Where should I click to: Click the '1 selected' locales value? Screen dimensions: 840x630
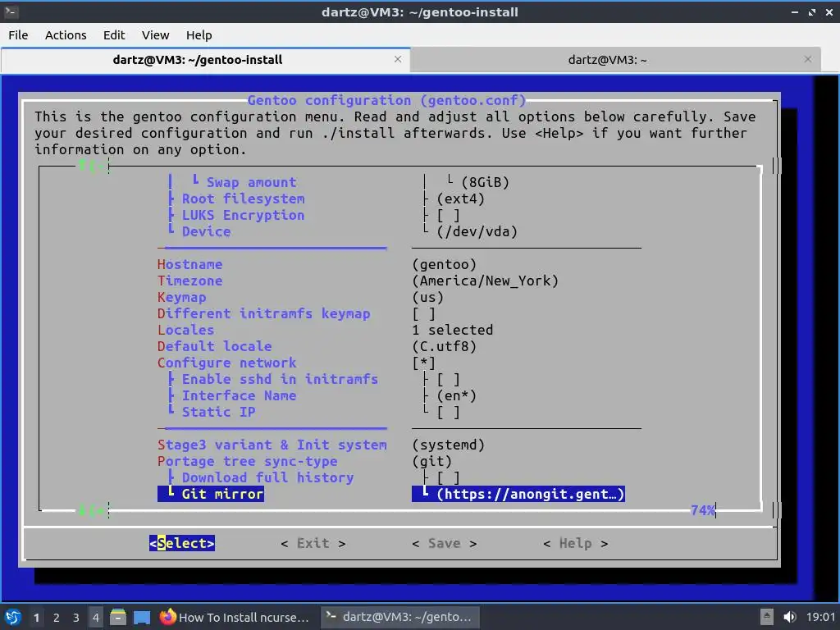[453, 330]
